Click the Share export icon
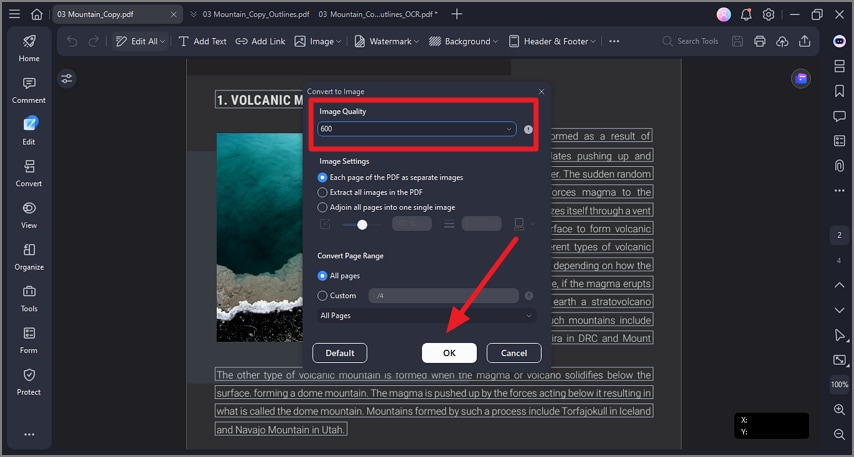This screenshot has height=457, width=854. click(804, 41)
